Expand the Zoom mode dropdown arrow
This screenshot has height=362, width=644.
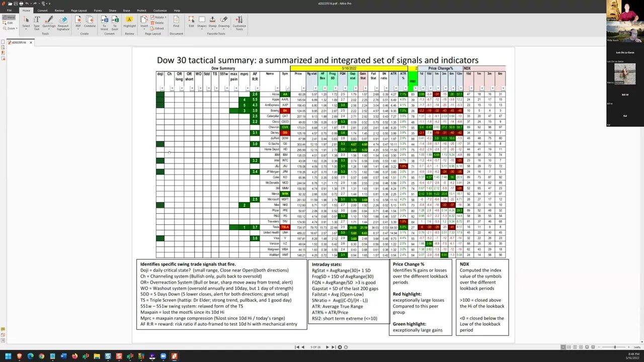(x=16, y=28)
